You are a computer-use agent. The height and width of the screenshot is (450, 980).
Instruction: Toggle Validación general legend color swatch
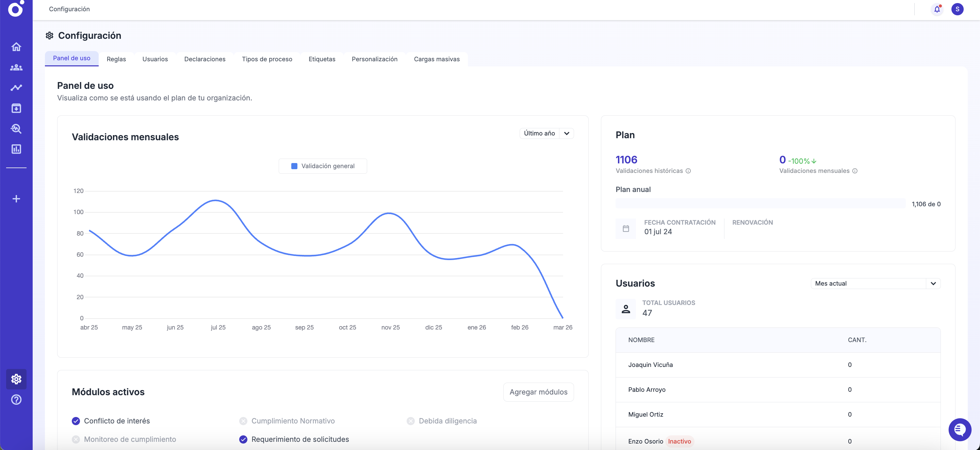click(294, 166)
